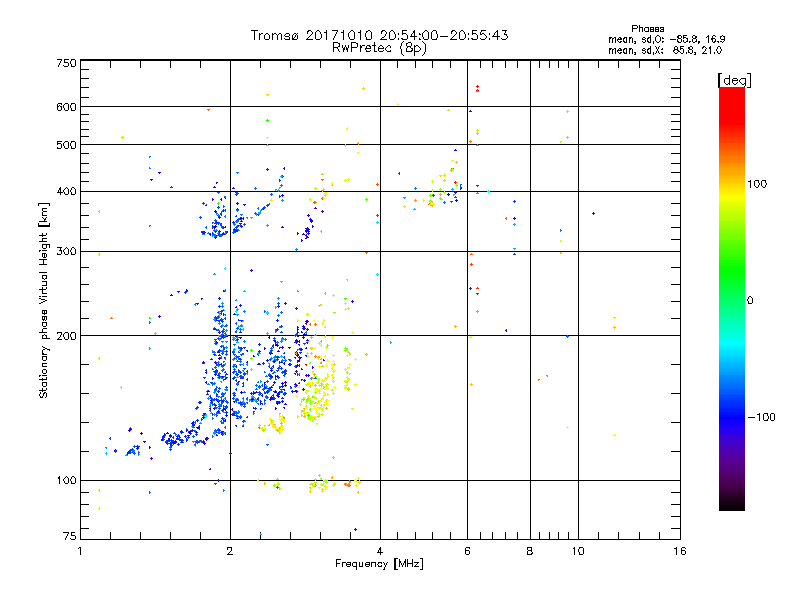800x600 pixels.
Task: Click the y-axis tick label '600'
Action: click(x=66, y=107)
